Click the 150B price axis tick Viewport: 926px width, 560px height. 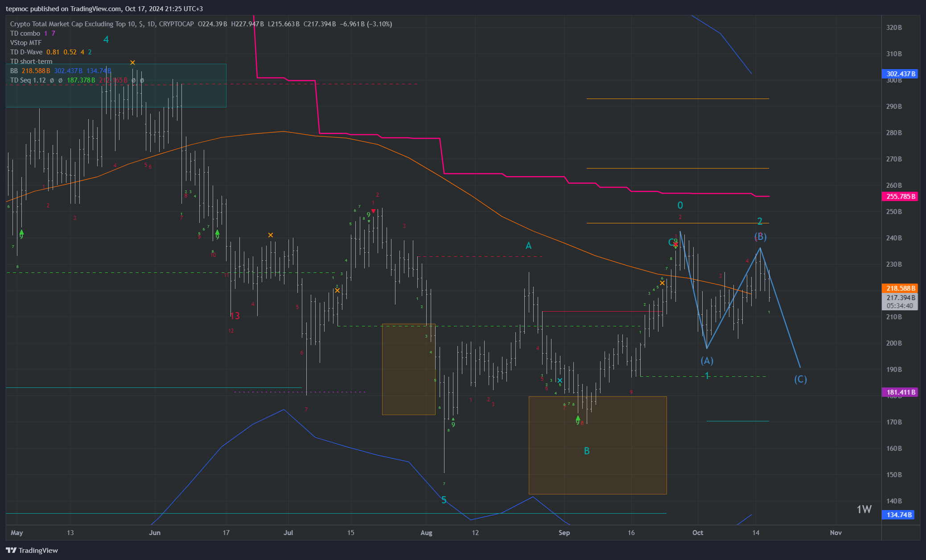click(x=894, y=475)
